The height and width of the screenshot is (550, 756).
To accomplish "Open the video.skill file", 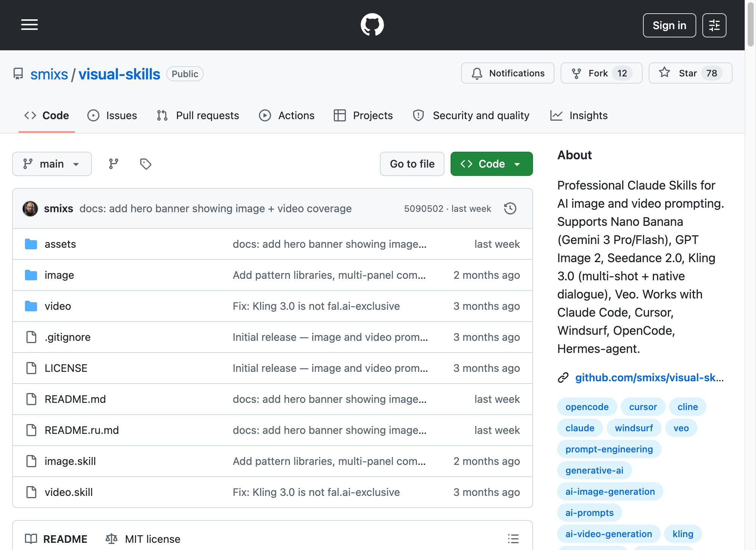I will (x=69, y=492).
